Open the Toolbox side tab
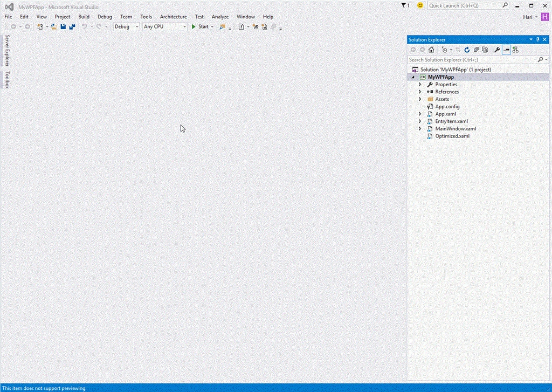This screenshot has width=552, height=392. (x=6, y=80)
